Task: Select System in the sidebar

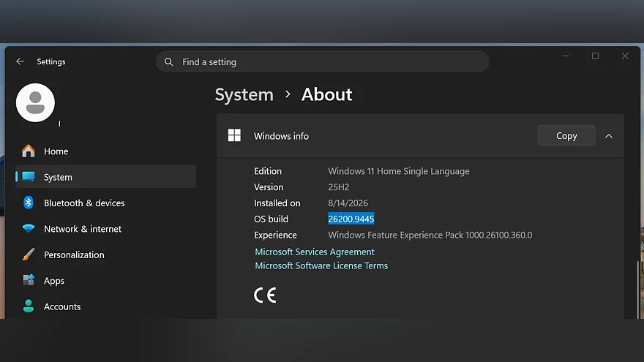Action: pos(105,177)
